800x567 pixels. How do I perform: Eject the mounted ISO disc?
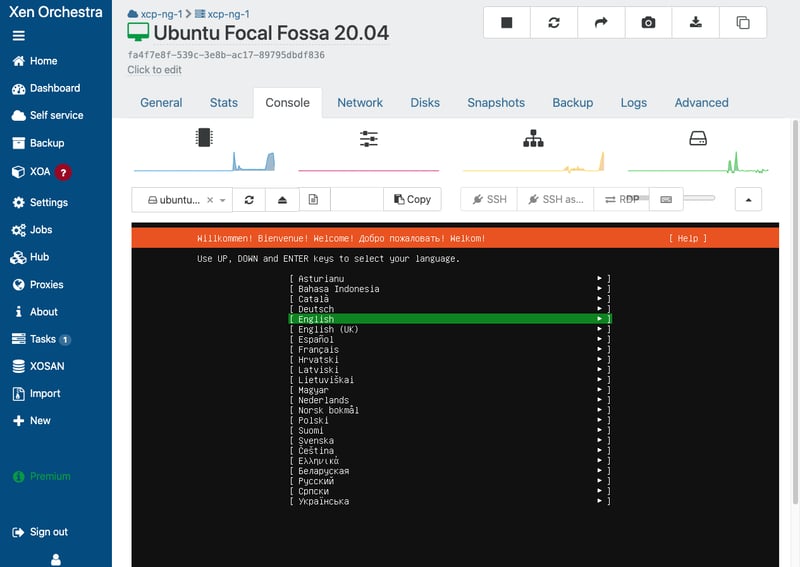pos(281,200)
